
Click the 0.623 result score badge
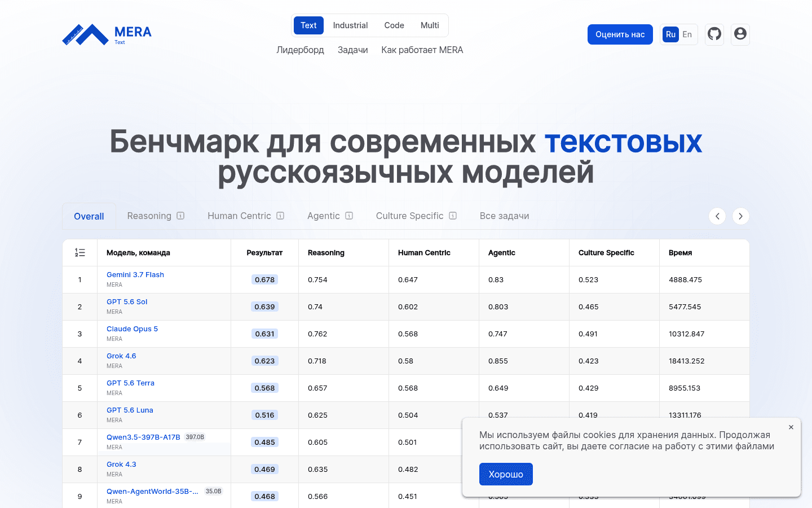click(x=264, y=361)
